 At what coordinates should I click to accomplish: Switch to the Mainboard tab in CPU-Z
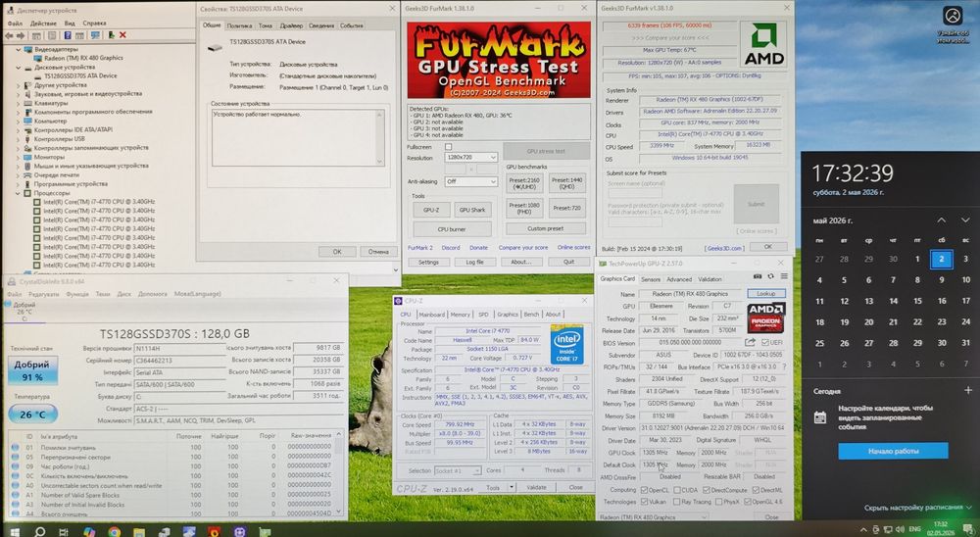coord(431,315)
